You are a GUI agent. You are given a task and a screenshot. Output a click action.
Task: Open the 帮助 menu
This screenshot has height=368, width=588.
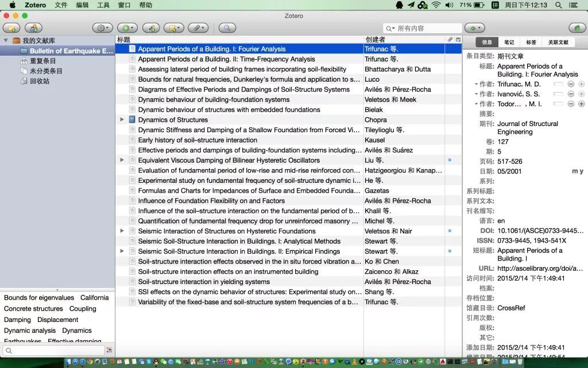tap(145, 5)
